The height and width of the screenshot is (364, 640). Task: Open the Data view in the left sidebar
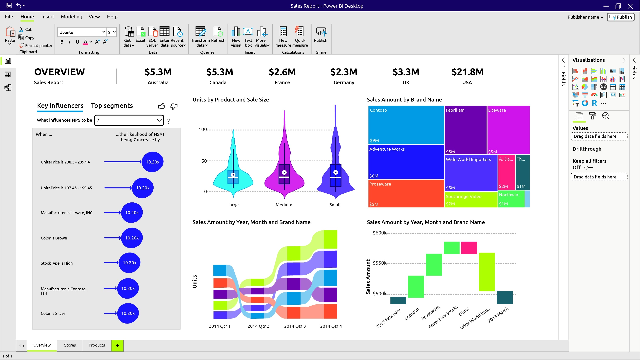8,74
